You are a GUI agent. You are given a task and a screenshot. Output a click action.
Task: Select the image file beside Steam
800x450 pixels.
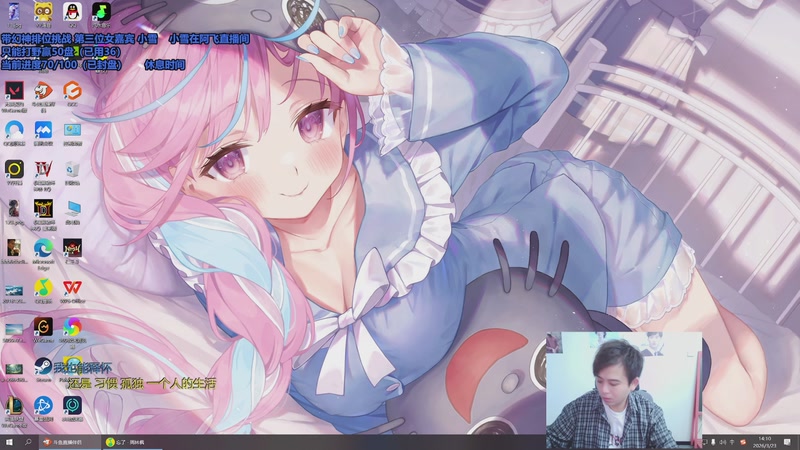pos(14,371)
